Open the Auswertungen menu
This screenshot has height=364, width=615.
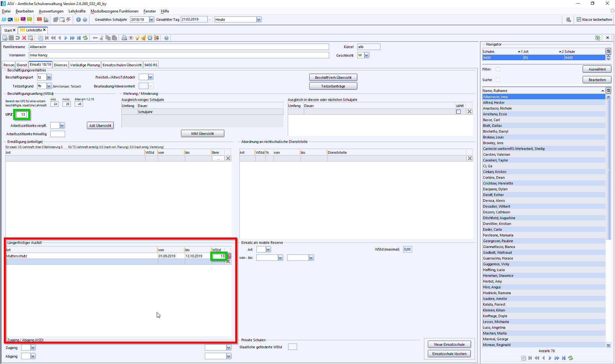51,11
